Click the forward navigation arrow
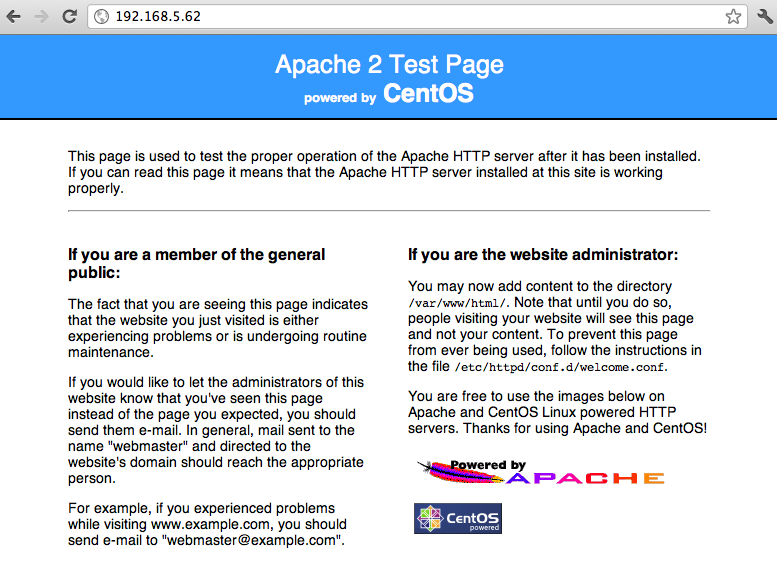 (x=42, y=16)
